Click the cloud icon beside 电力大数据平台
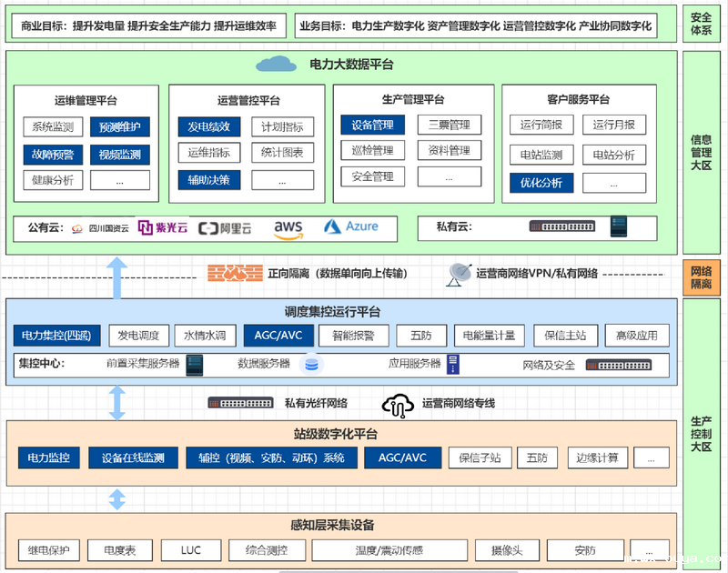 coord(277,64)
